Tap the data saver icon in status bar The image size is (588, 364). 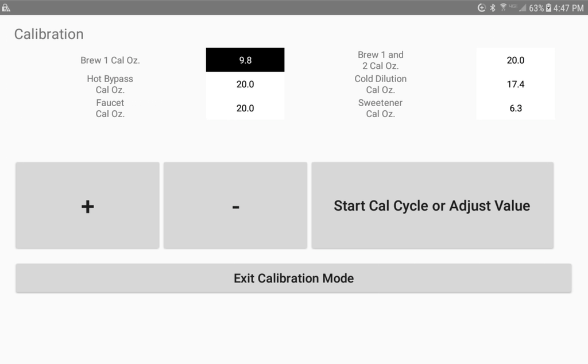[482, 7]
